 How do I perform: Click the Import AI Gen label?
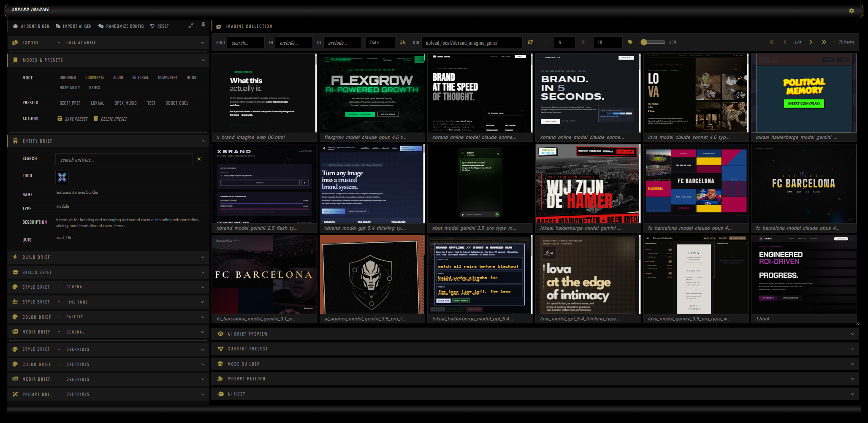[77, 26]
